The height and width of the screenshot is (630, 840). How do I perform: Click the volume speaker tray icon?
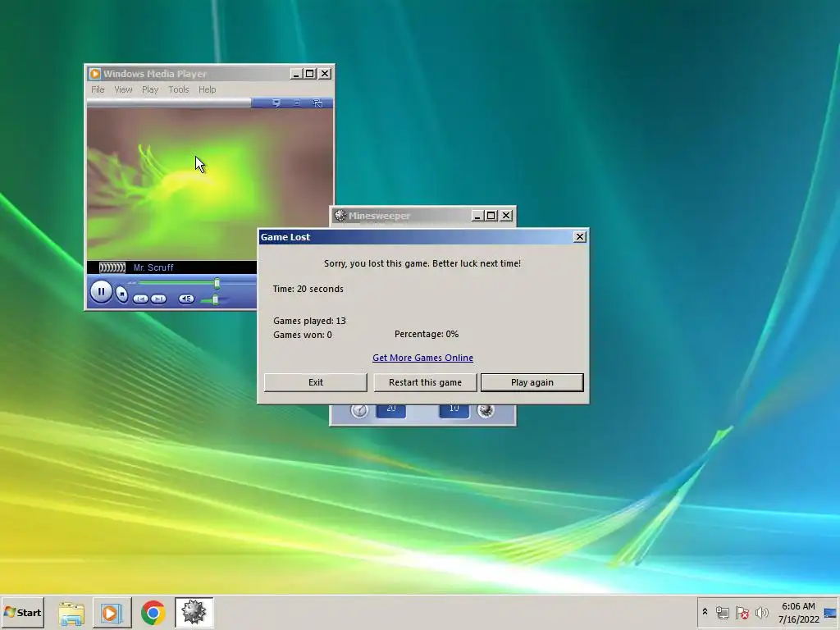point(761,612)
